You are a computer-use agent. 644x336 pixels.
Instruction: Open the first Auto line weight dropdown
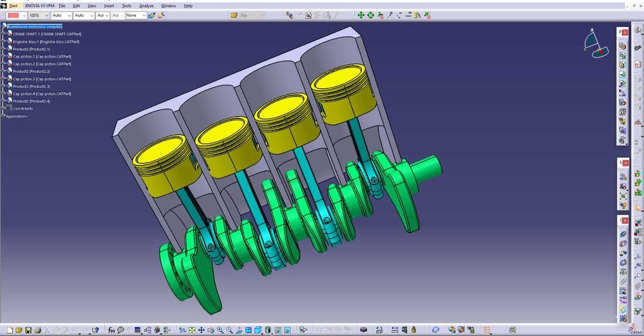coord(69,15)
